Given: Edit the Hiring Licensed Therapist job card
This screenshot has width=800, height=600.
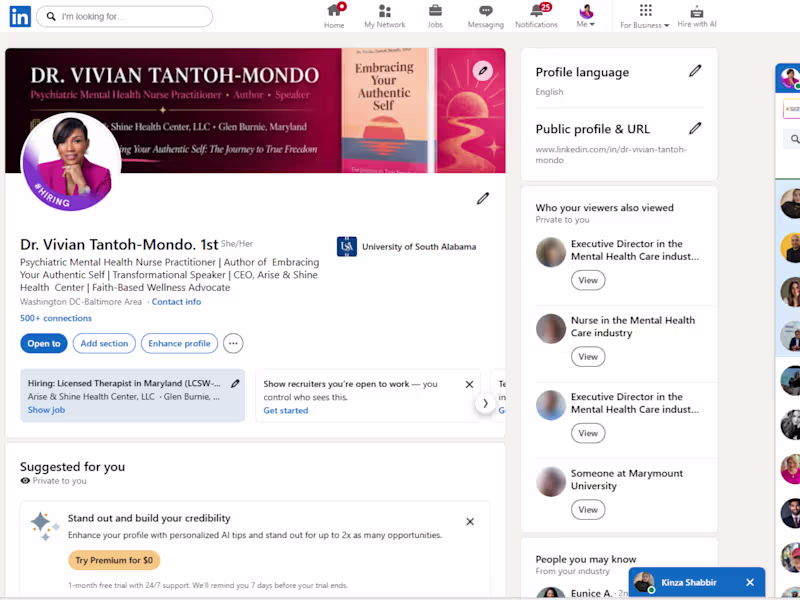Looking at the screenshot, I should pyautogui.click(x=235, y=384).
